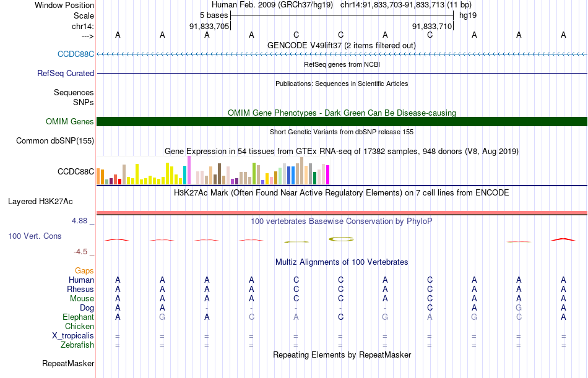Select the Human species label
This screenshot has height=378, width=588.
point(81,280)
